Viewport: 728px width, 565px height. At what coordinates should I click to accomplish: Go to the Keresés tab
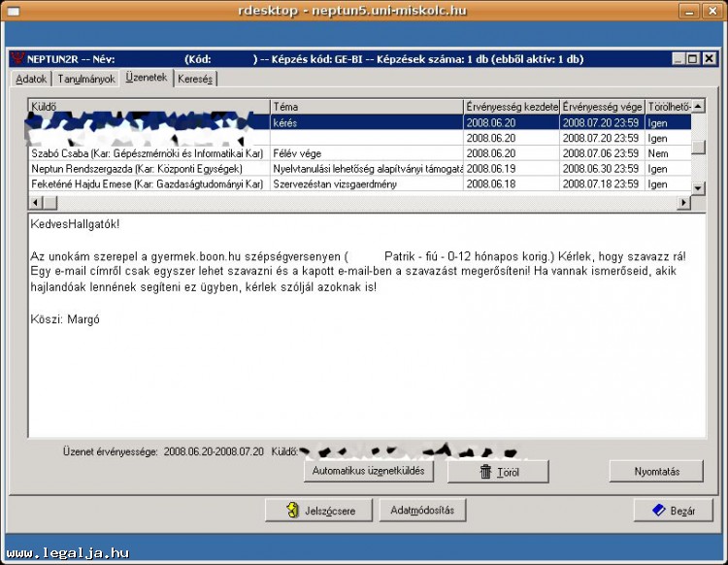point(195,79)
